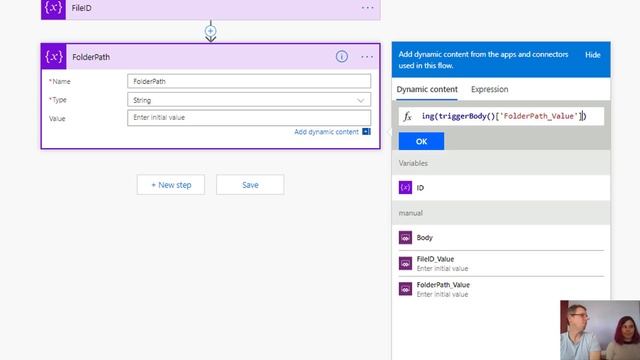This screenshot has height=360, width=640.
Task: Click the Name field containing FolderPath
Action: [x=249, y=81]
